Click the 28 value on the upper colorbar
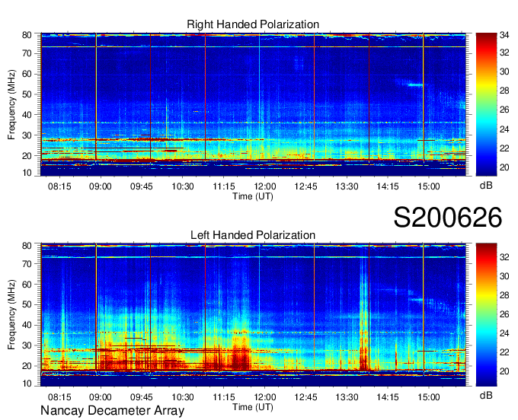518x420 pixels. coord(504,91)
